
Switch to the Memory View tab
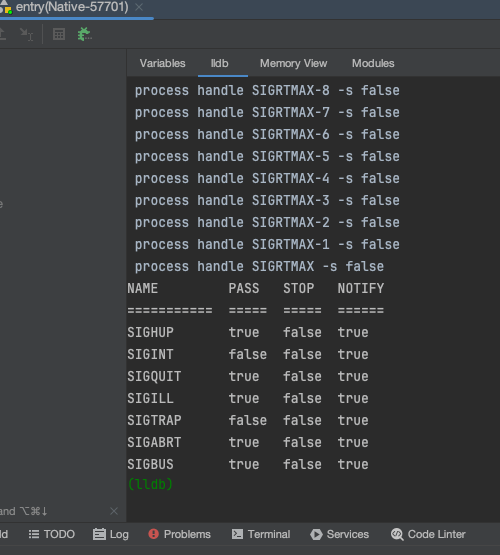coord(293,63)
